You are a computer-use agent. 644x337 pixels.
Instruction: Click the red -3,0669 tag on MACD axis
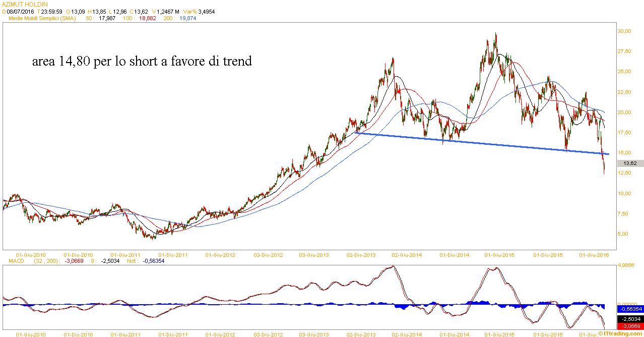tap(631, 326)
